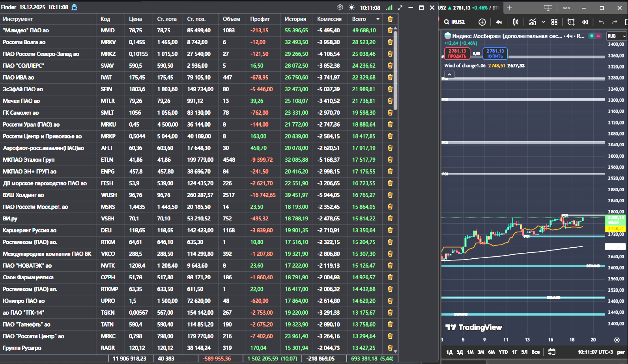The width and height of the screenshot is (628, 364).
Task: Expand the indicators favorites chevron
Action: (543, 22)
